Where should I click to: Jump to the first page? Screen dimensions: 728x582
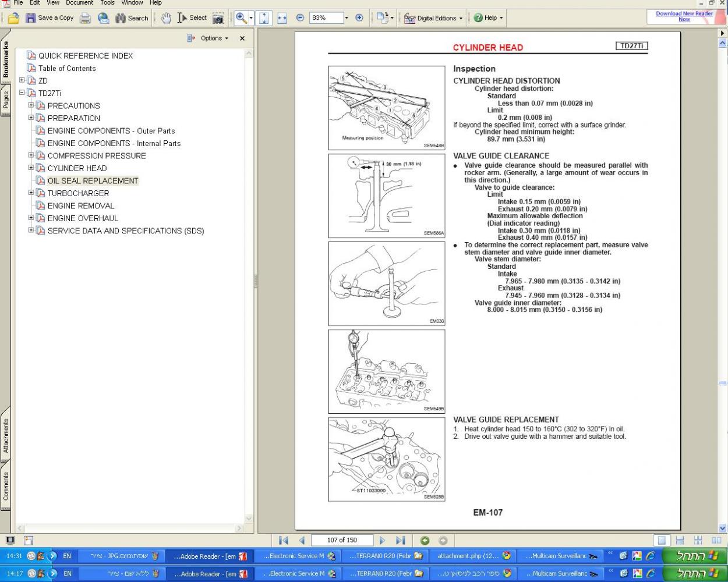(284, 540)
